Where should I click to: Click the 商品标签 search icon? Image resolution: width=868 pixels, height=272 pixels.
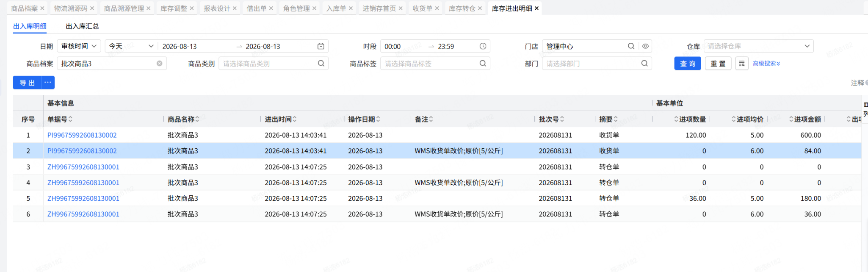click(483, 64)
